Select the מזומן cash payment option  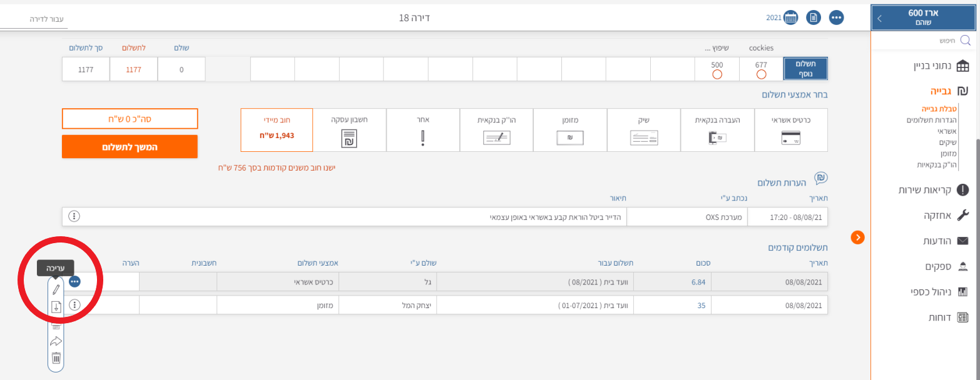pyautogui.click(x=569, y=130)
